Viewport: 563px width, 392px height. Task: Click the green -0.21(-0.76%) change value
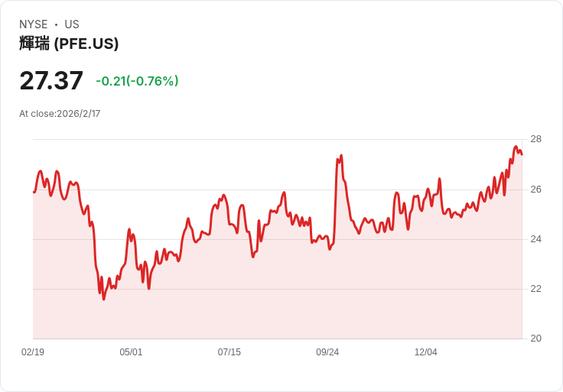[137, 81]
